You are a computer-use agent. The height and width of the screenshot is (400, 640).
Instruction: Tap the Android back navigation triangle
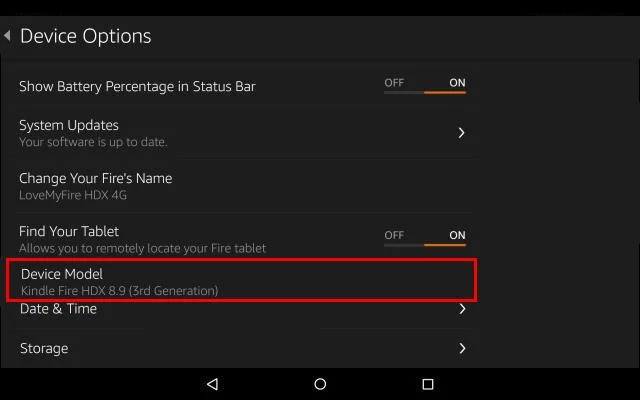click(x=212, y=384)
